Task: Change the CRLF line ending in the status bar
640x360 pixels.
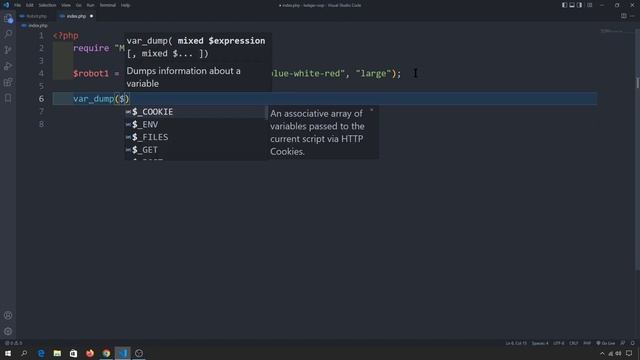Action: tap(573, 343)
